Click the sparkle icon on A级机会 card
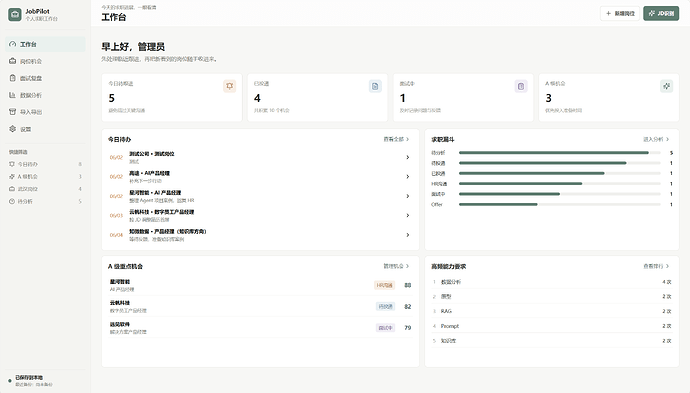The image size is (690, 393). click(x=666, y=86)
